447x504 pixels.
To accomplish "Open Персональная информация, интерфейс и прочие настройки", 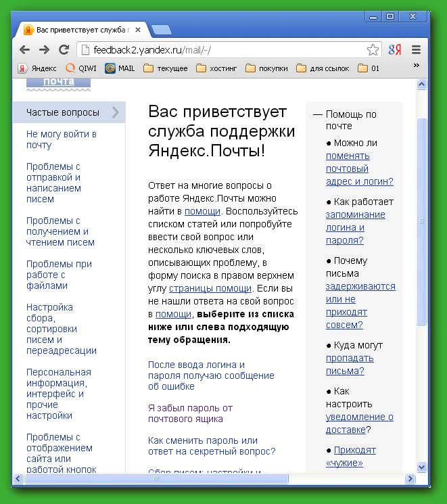I will pyautogui.click(x=59, y=394).
